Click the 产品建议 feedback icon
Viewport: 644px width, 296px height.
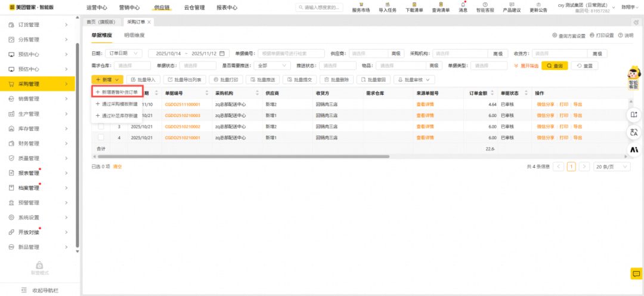click(511, 5)
